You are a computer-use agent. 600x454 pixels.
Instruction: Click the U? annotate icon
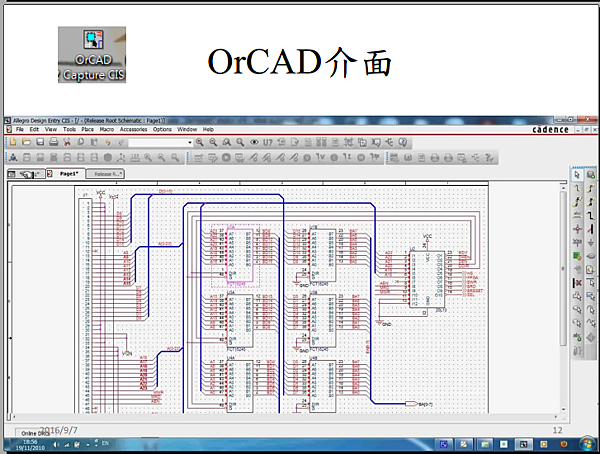pyautogui.click(x=267, y=142)
